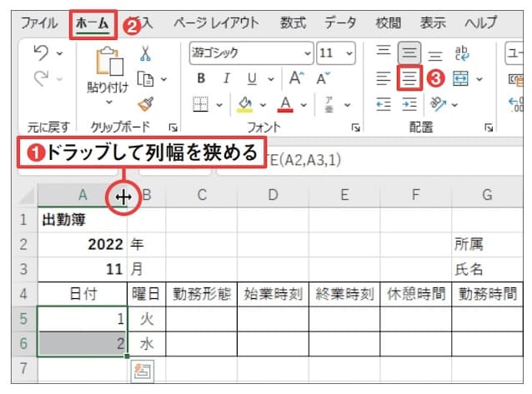Open the borders dropdown arrow
The height and width of the screenshot is (394, 532).
tap(219, 105)
